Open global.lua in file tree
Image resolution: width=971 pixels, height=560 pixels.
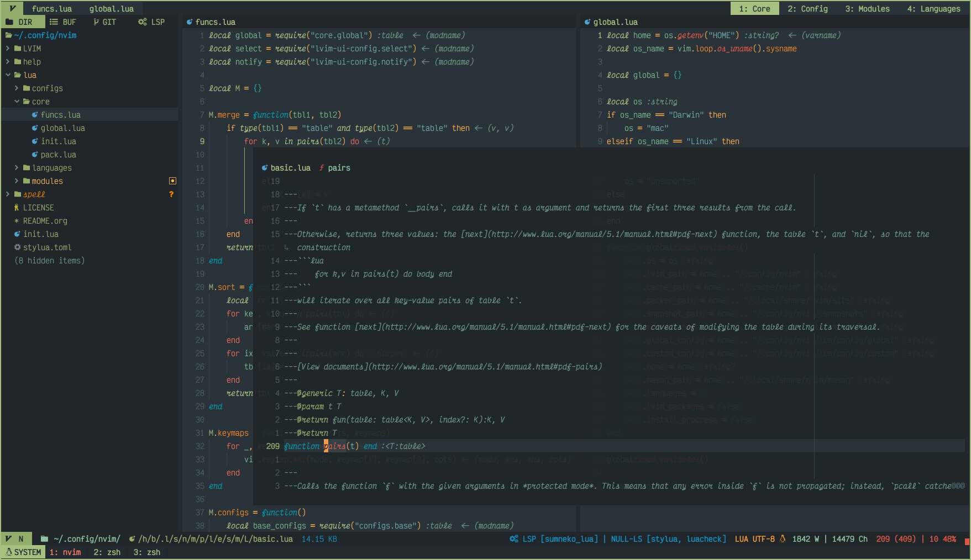[62, 128]
